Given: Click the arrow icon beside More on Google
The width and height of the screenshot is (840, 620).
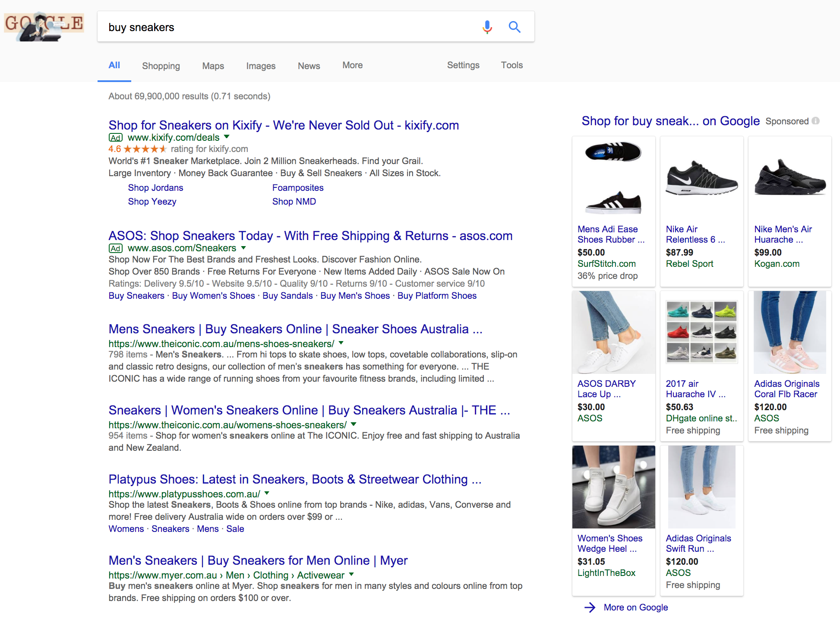Looking at the screenshot, I should 590,607.
